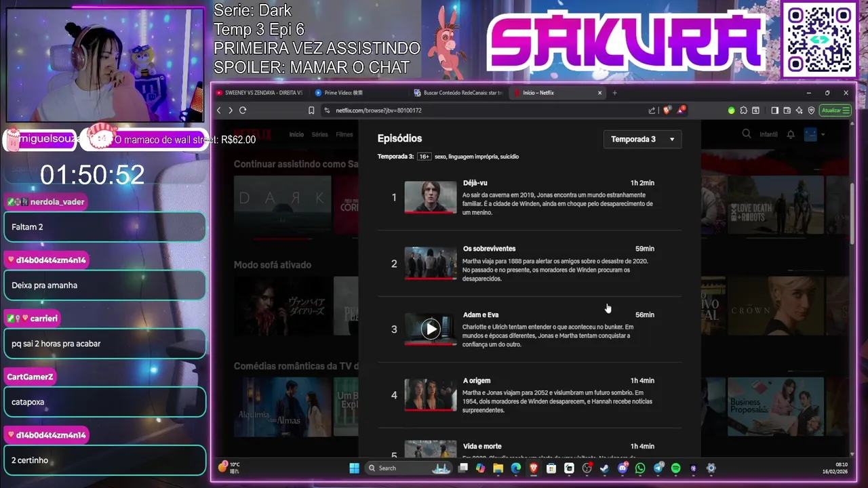Launch Microsoft Edge from the taskbar
Viewport: 868px width, 488px height.
(516, 468)
